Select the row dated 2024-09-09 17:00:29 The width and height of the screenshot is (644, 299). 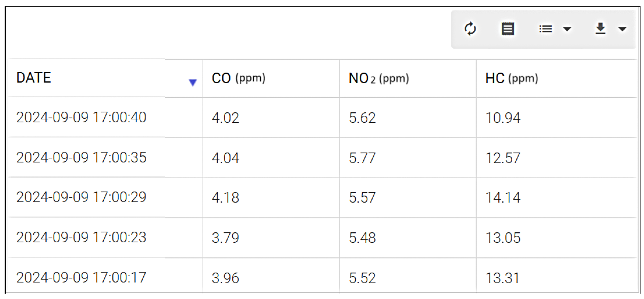81,197
